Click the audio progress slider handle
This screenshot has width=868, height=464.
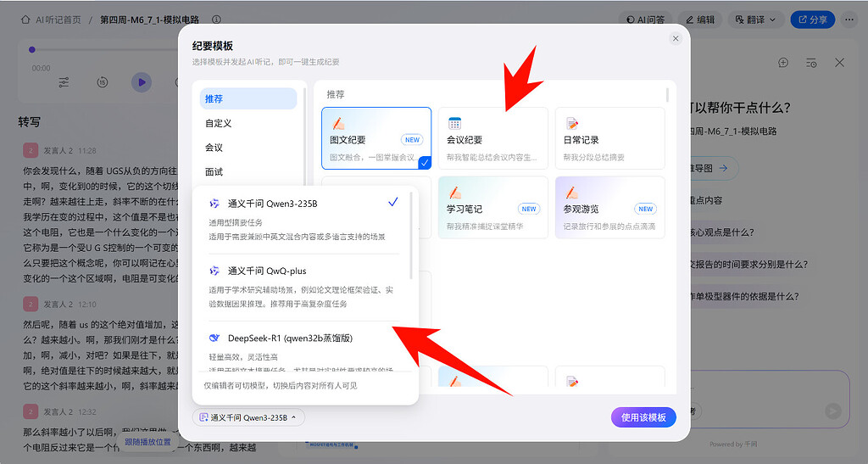point(32,50)
